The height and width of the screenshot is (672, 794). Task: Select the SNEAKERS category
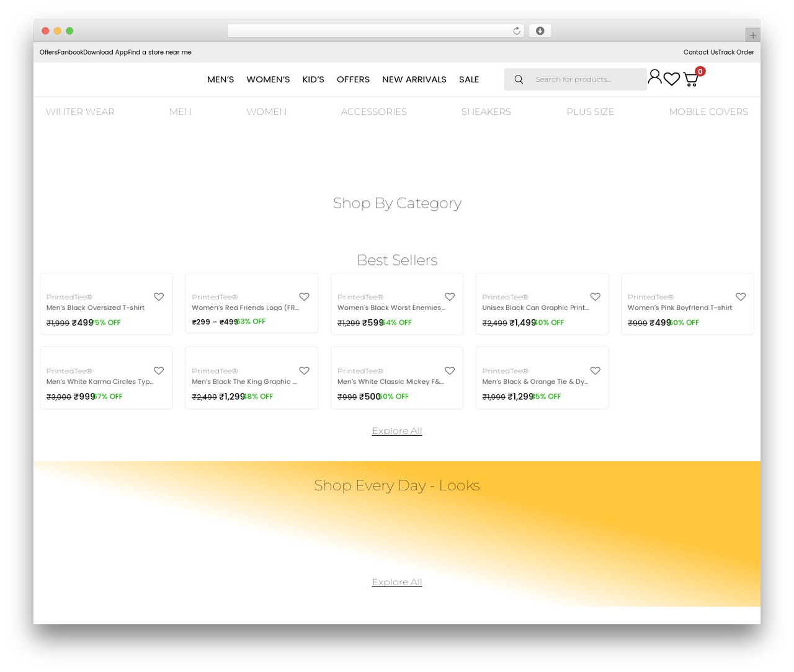click(486, 112)
